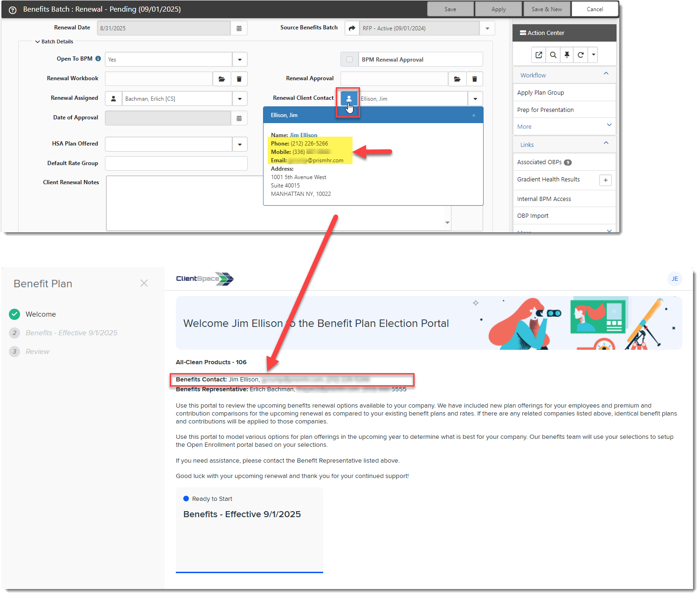
Task: Open the Renewal Date calendar picker
Action: point(239,28)
